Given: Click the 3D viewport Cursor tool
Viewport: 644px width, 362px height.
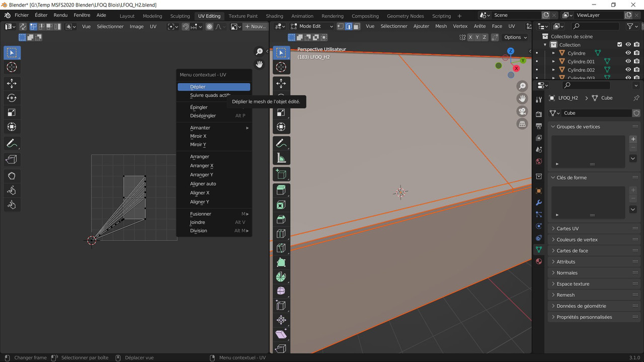Looking at the screenshot, I should tap(281, 67).
